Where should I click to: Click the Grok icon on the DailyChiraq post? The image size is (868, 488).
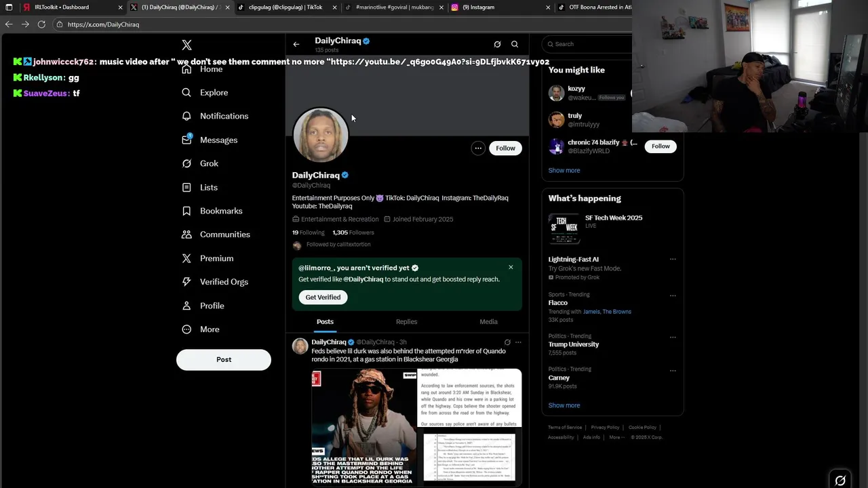[x=507, y=342]
